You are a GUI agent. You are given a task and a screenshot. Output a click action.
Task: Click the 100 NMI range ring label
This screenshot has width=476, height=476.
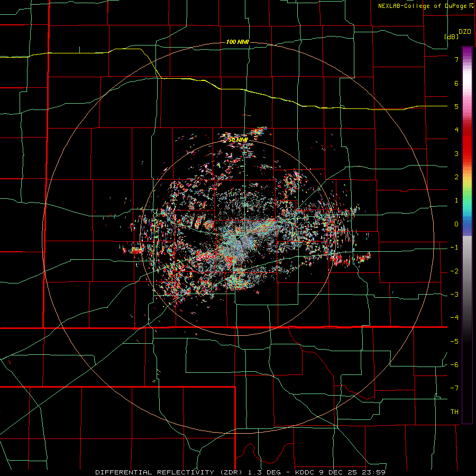[x=237, y=42]
